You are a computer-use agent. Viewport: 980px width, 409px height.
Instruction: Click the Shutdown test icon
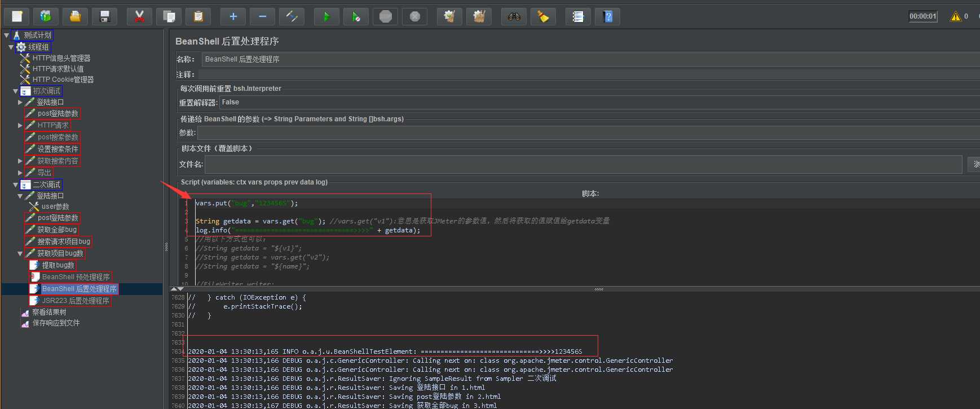click(x=414, y=16)
